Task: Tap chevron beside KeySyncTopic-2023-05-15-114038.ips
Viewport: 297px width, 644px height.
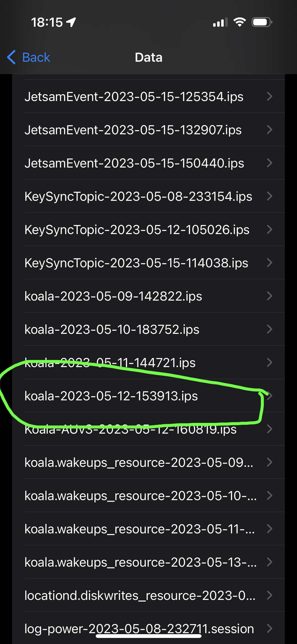Action: pyautogui.click(x=270, y=263)
